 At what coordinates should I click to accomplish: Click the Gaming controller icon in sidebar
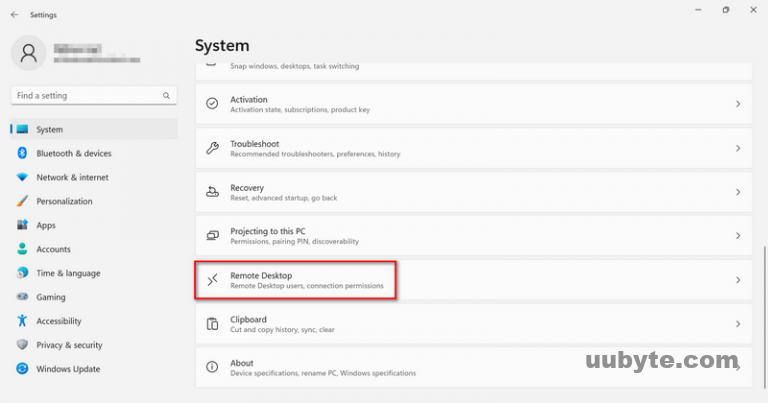[22, 297]
